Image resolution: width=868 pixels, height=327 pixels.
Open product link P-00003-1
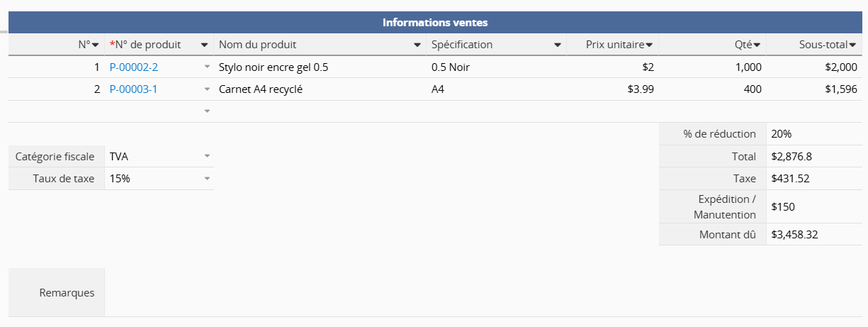[134, 89]
